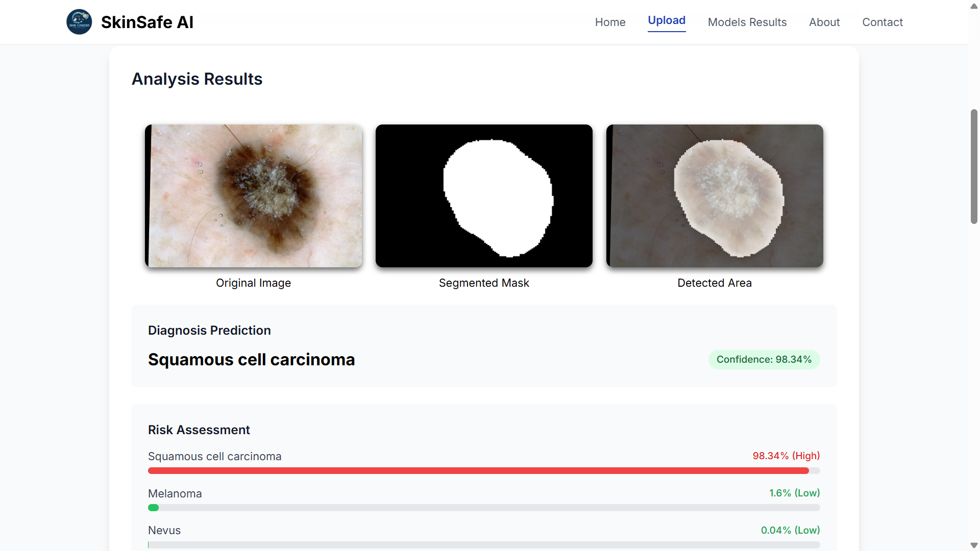This screenshot has width=980, height=551.
Task: Click the red Squamous cell carcinoma risk bar
Action: point(478,470)
